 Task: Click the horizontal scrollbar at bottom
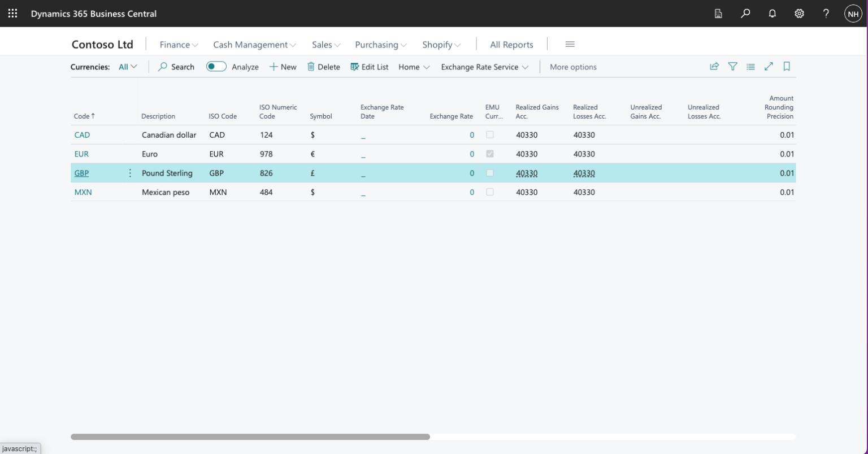[250, 436]
